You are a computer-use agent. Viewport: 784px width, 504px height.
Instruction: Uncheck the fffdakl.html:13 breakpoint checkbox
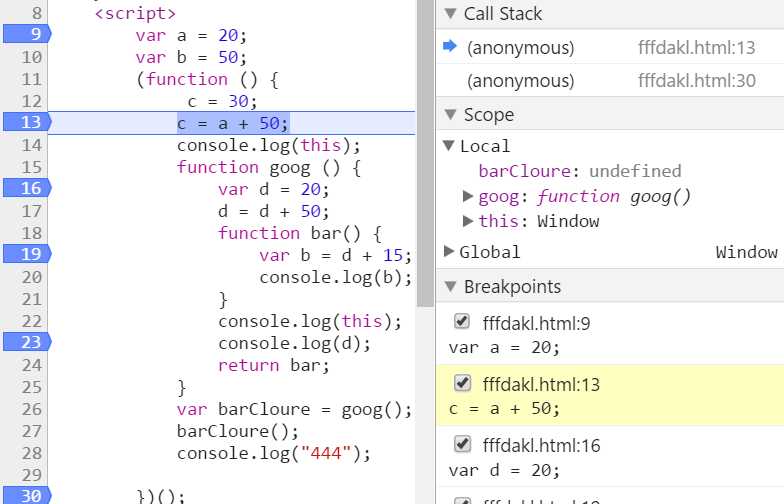pyautogui.click(x=462, y=383)
